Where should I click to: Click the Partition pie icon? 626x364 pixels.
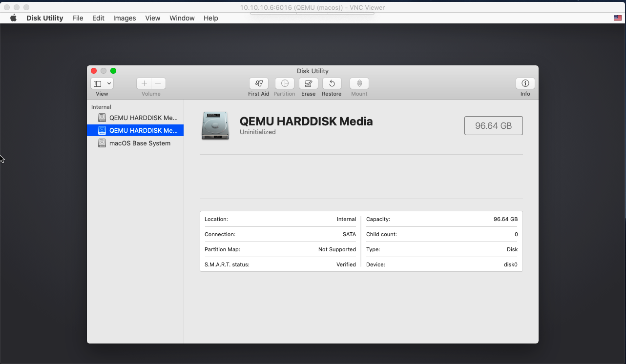tap(284, 83)
